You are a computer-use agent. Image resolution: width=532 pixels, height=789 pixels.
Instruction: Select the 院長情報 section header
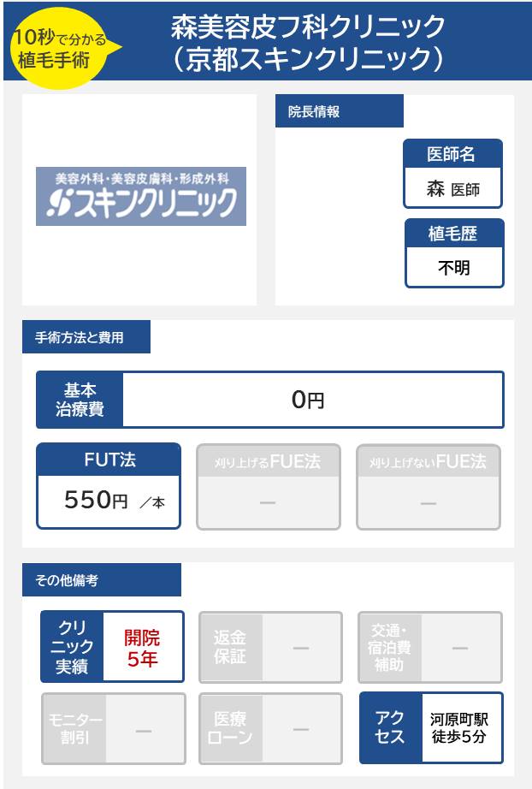(x=339, y=111)
